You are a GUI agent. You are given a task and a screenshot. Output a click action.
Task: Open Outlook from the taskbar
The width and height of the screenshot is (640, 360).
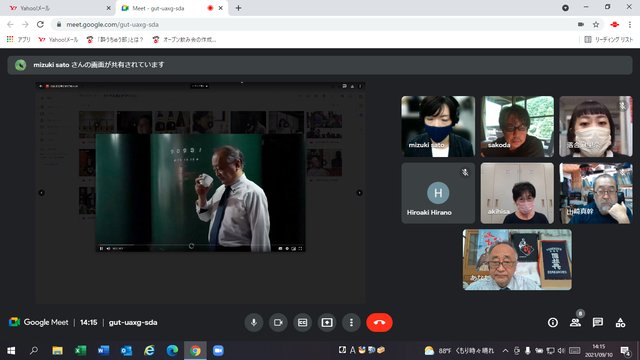click(126, 351)
